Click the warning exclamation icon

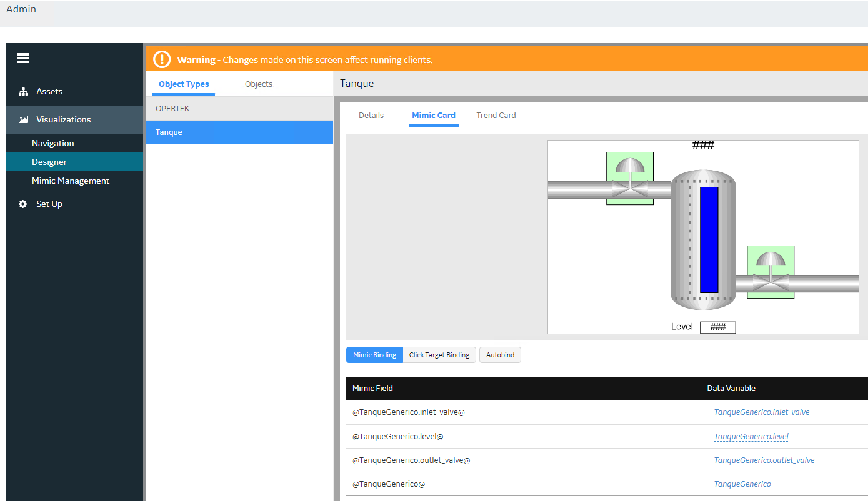162,59
